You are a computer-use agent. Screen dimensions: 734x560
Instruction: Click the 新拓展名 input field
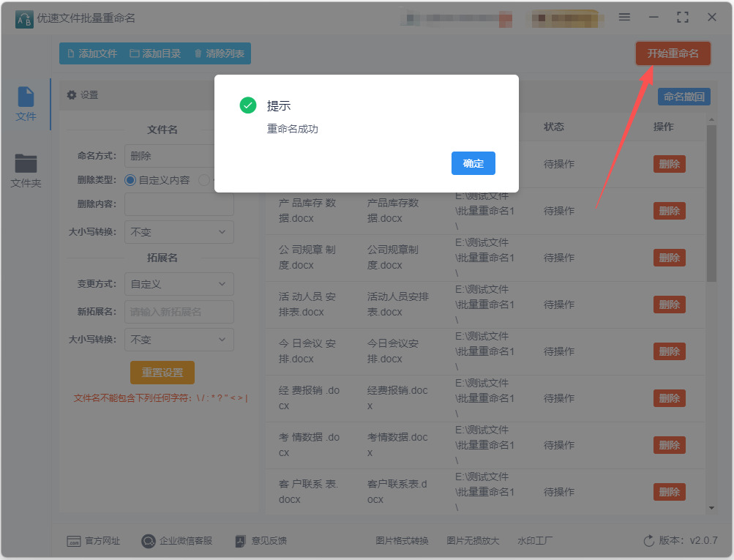point(179,312)
